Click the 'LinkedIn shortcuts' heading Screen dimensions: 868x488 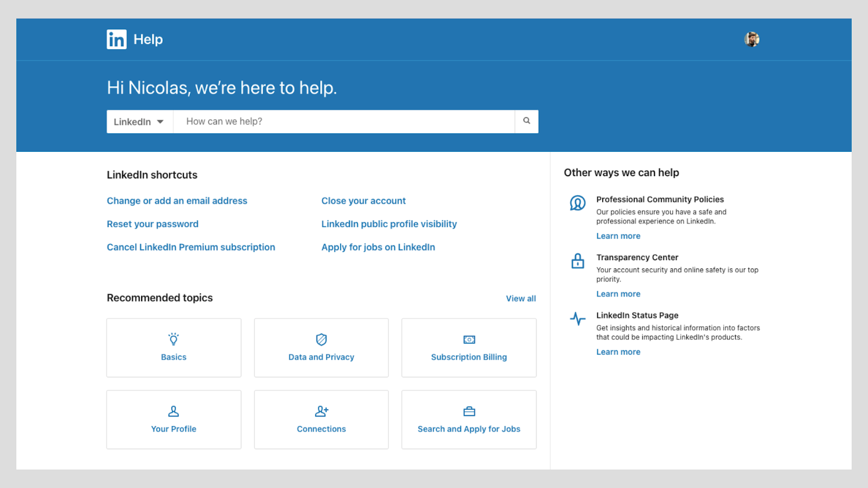click(152, 175)
